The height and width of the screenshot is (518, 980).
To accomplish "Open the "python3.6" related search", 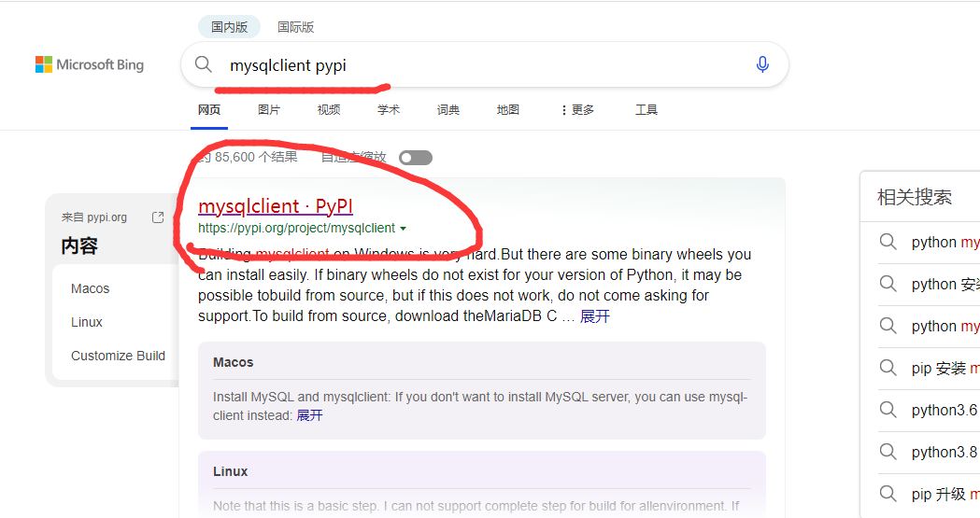I will (944, 410).
